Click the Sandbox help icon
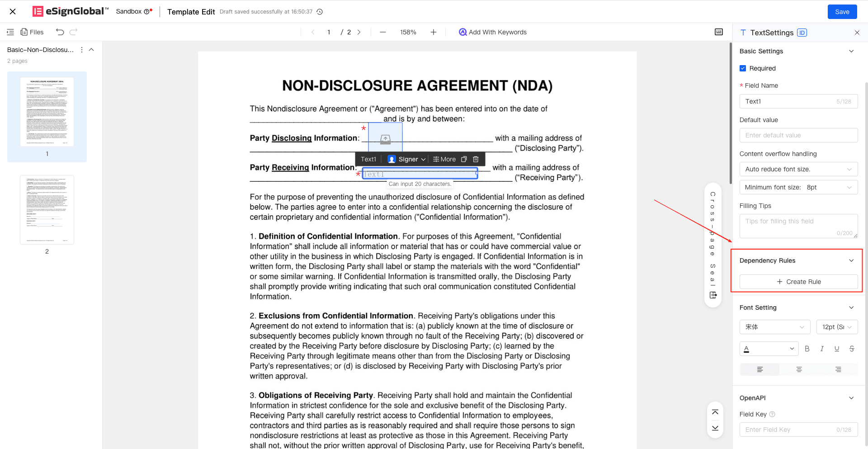Viewport: 868px width, 449px height. (x=146, y=12)
